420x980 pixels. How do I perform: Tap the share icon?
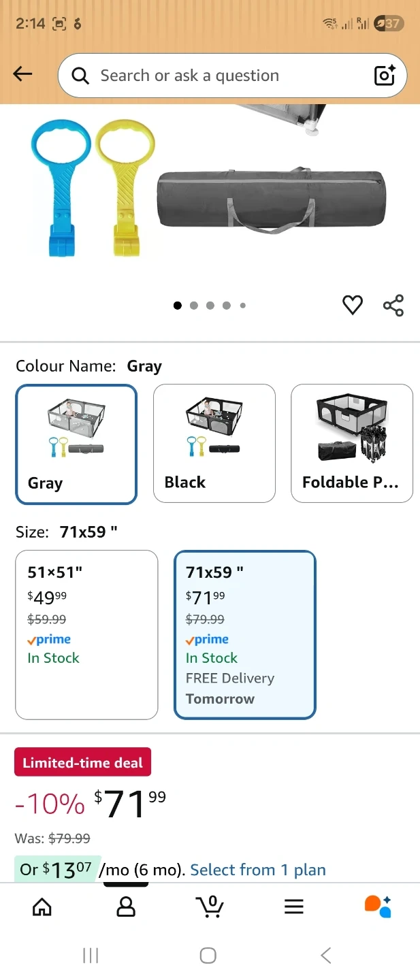coord(393,306)
